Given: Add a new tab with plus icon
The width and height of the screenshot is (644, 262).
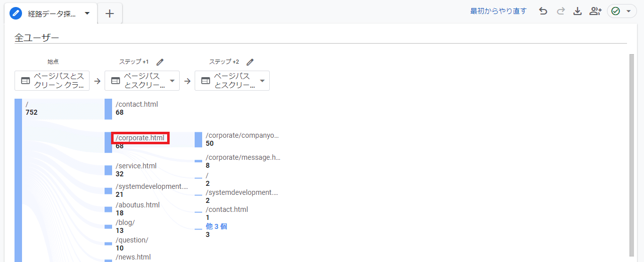Looking at the screenshot, I should [110, 14].
